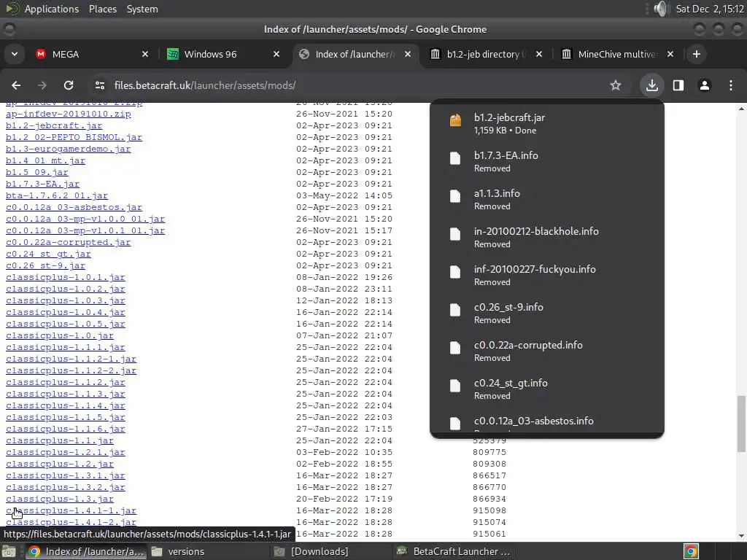Click the Chrome icon in the bottom-right tray
The image size is (747, 560).
click(x=691, y=551)
